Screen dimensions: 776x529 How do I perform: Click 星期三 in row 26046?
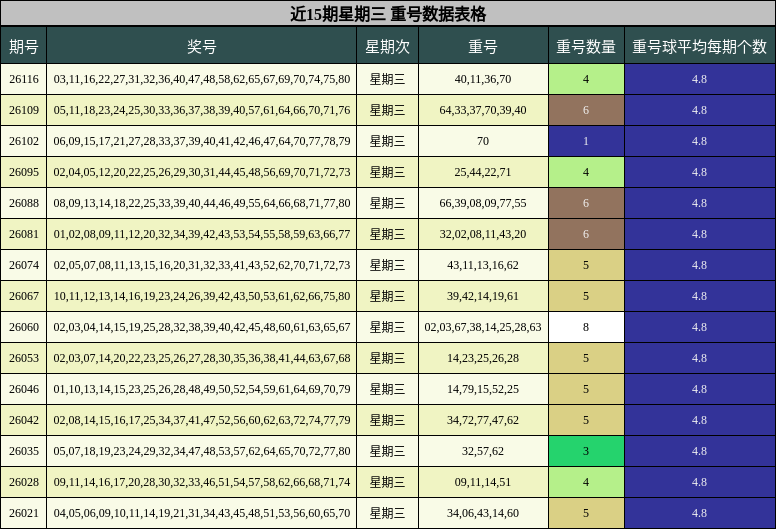pos(388,389)
